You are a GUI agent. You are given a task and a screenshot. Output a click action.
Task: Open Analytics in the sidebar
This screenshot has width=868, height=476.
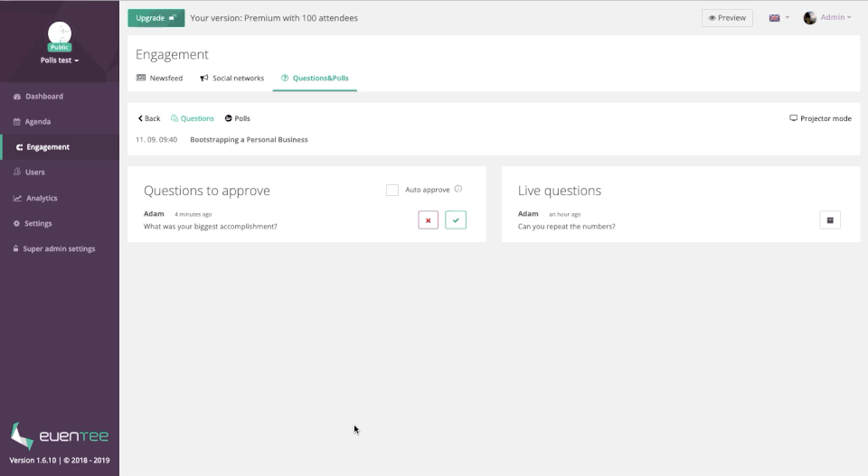click(42, 198)
